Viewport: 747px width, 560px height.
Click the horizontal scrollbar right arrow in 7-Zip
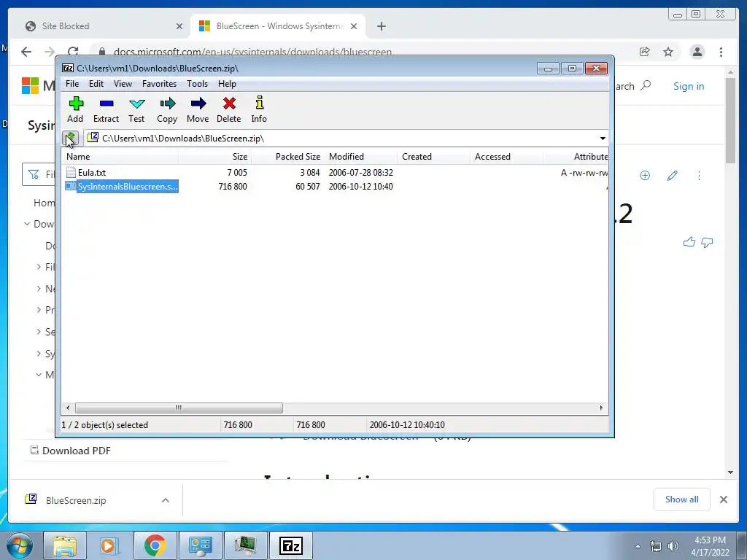[x=601, y=408]
